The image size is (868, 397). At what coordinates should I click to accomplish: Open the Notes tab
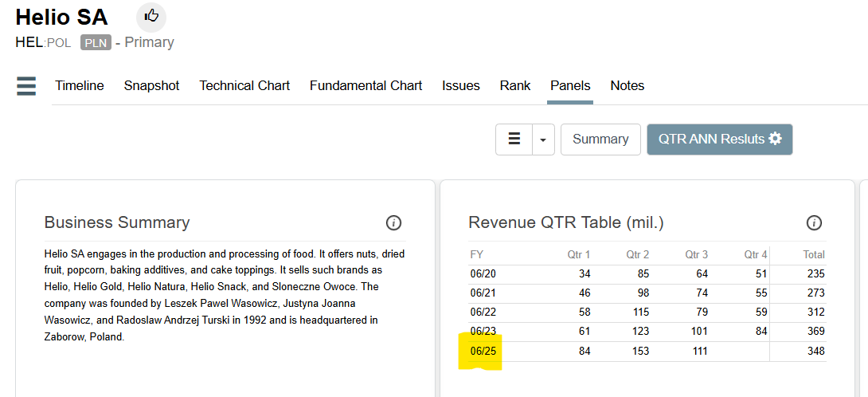(x=628, y=86)
